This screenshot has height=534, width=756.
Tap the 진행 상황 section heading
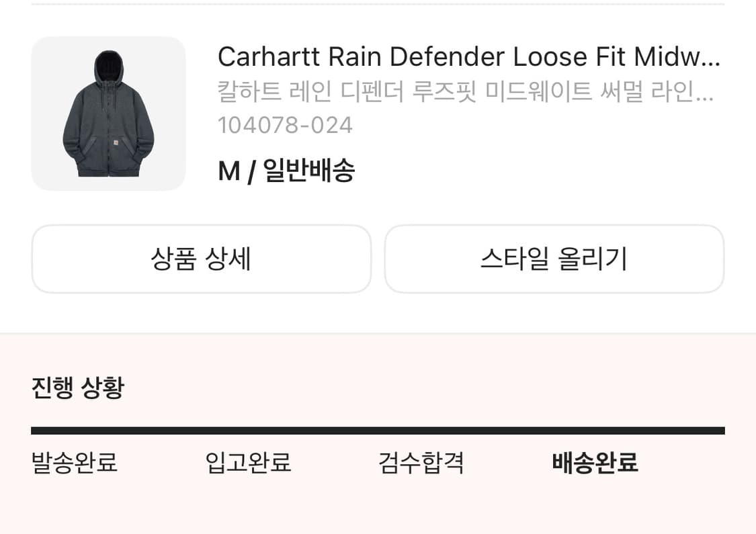pos(77,388)
